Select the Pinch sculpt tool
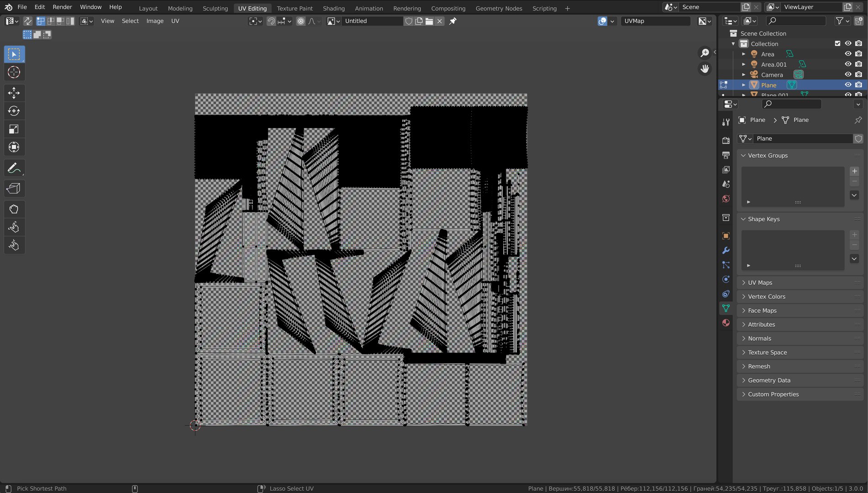868x493 pixels. click(14, 245)
